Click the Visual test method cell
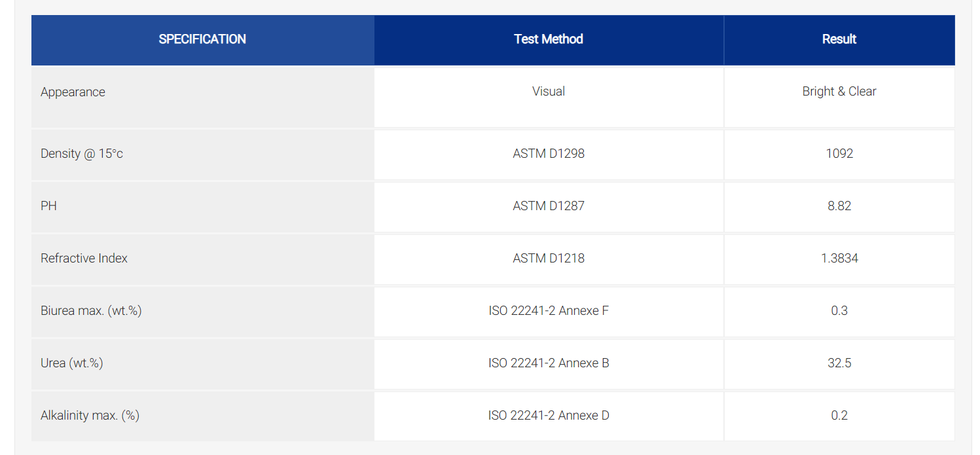The height and width of the screenshot is (455, 980). (x=549, y=97)
